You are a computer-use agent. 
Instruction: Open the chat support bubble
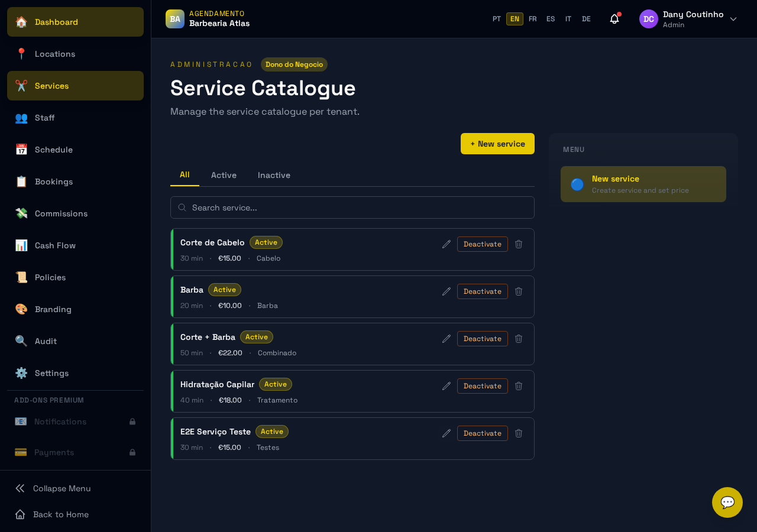coord(727,502)
